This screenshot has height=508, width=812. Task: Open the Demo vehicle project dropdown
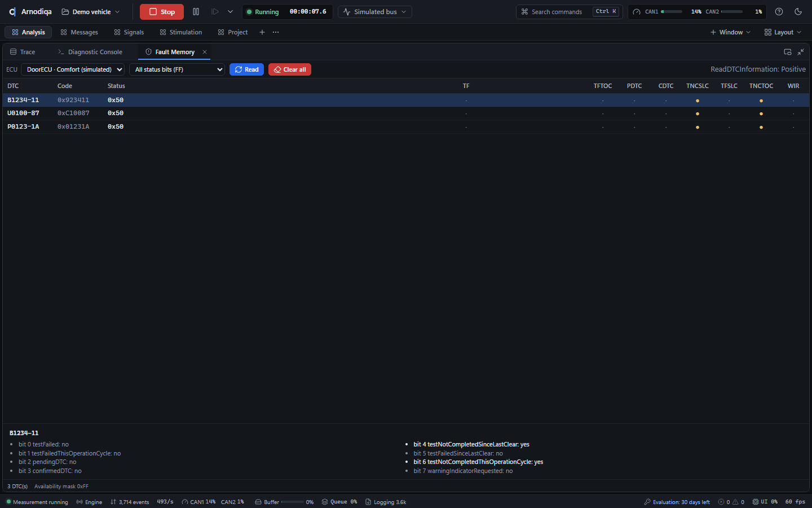[91, 12]
